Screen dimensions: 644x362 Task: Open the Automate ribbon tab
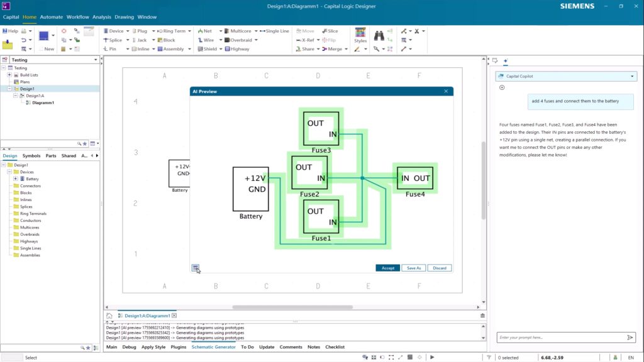click(52, 17)
